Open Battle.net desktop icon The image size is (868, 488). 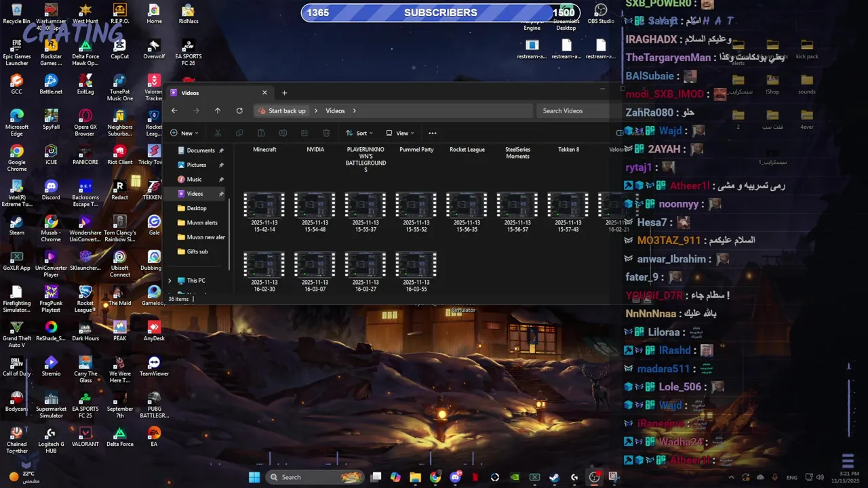51,84
